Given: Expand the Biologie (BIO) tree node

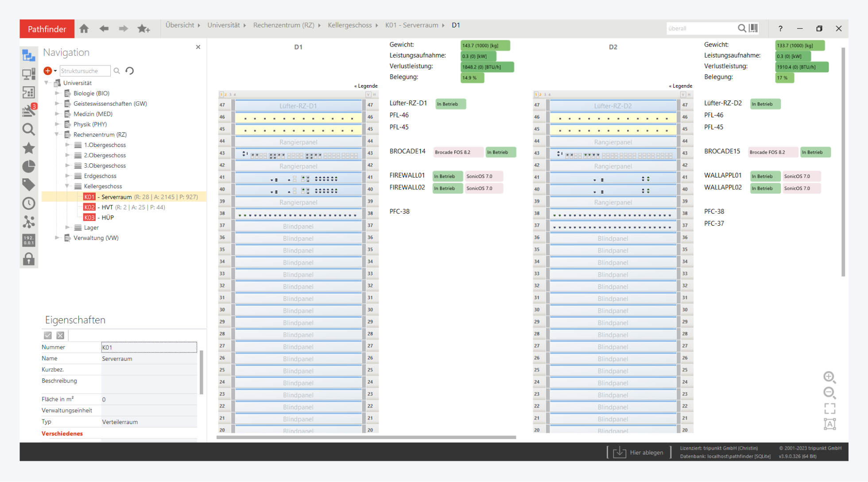Looking at the screenshot, I should pyautogui.click(x=57, y=93).
